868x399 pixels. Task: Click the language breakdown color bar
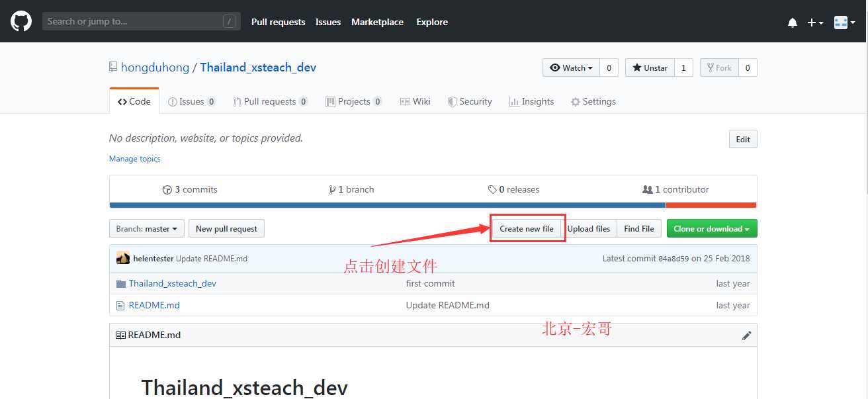[x=433, y=205]
